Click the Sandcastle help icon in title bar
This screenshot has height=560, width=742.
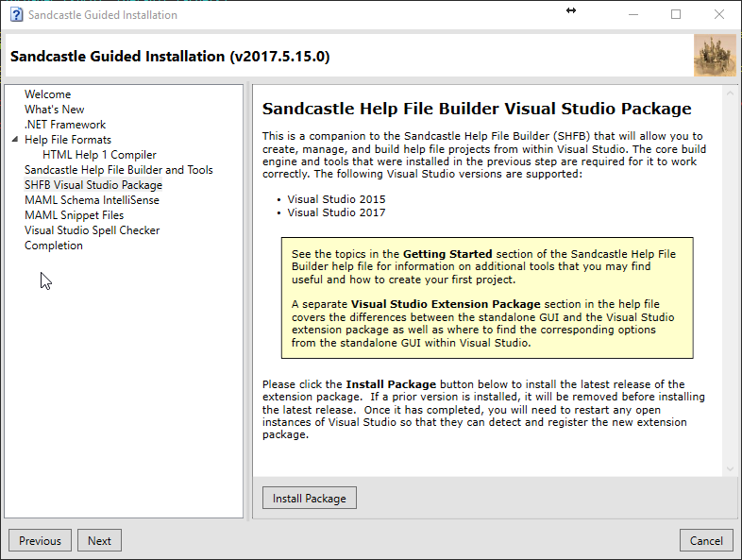[16, 15]
